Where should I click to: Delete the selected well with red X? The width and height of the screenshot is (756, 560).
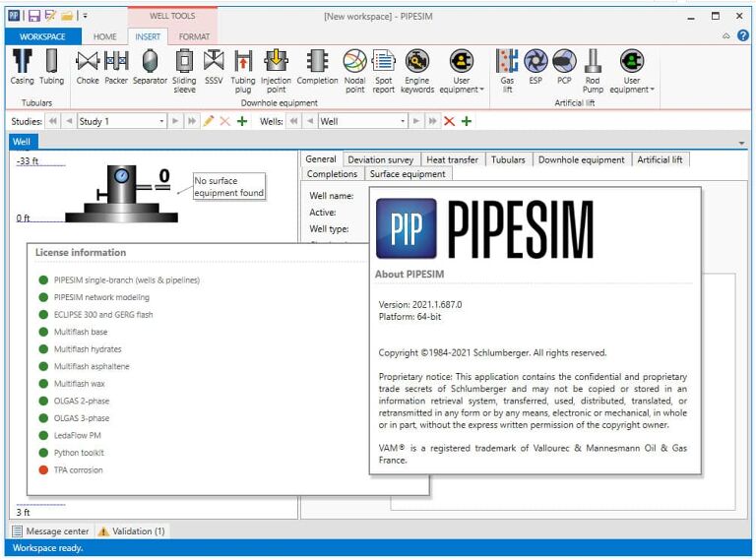click(x=449, y=121)
